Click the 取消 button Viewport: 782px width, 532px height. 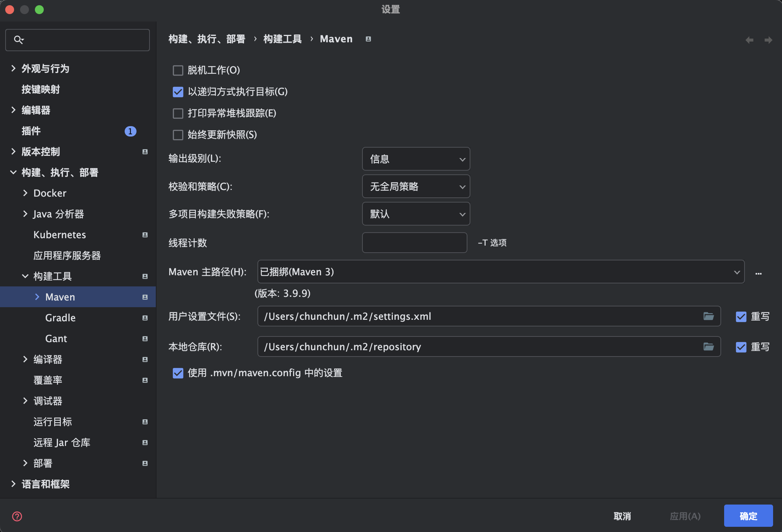[622, 516]
